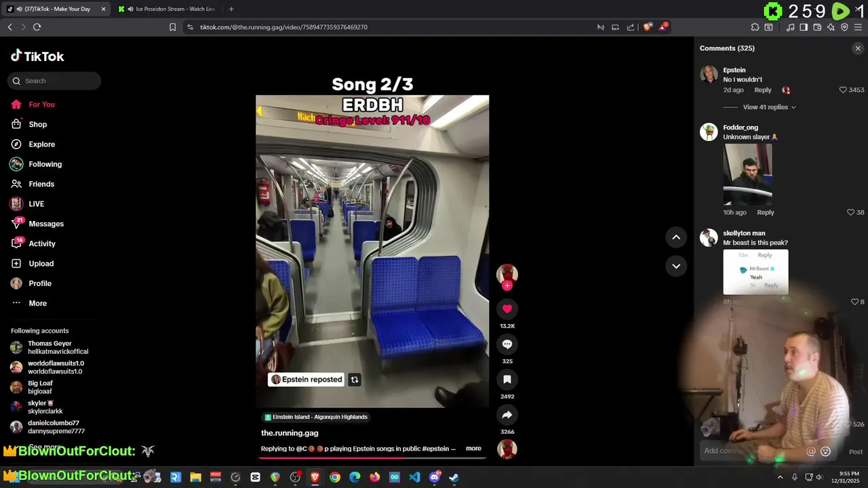
Task: Close the Comments panel
Action: point(858,48)
